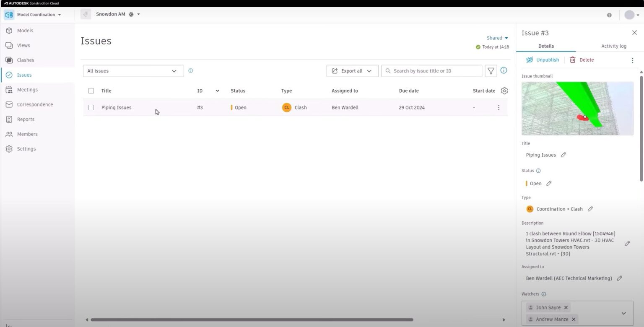
Task: Open column settings gear above the issues table
Action: click(504, 91)
